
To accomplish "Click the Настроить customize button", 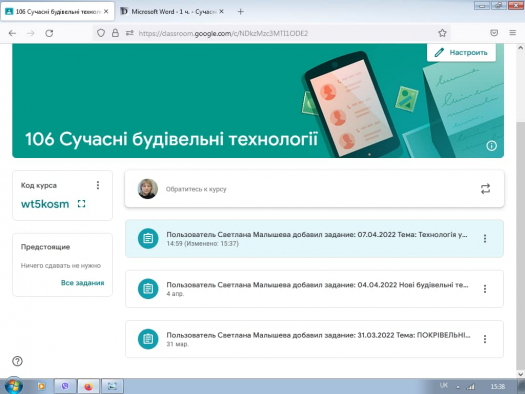I will [461, 53].
